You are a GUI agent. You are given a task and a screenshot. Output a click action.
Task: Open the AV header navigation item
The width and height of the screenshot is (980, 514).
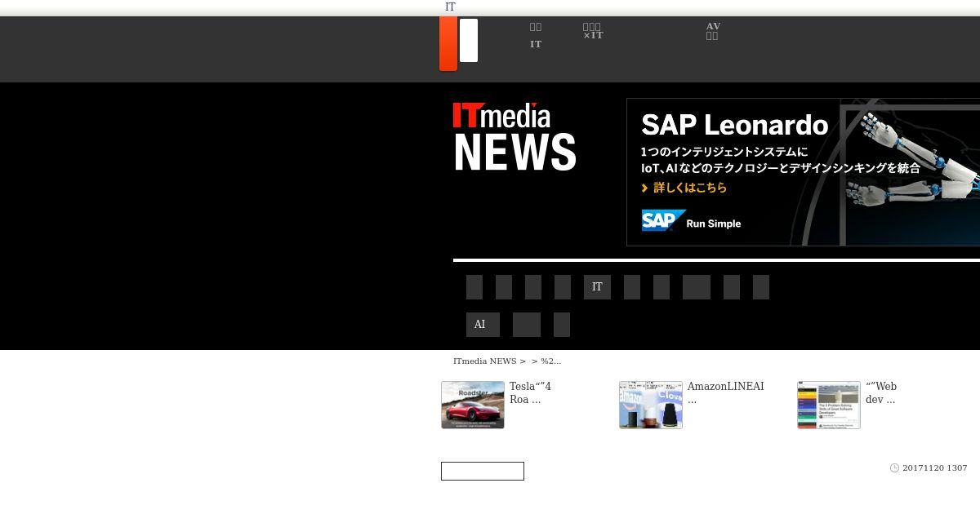coord(713,31)
